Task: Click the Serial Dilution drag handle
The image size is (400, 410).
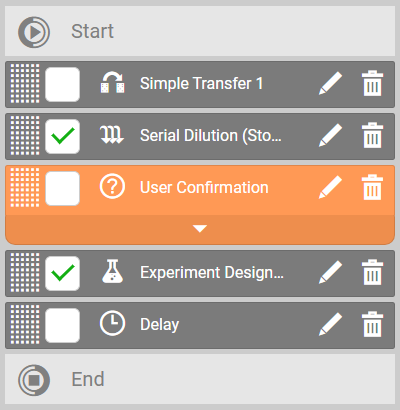Action: 25,136
